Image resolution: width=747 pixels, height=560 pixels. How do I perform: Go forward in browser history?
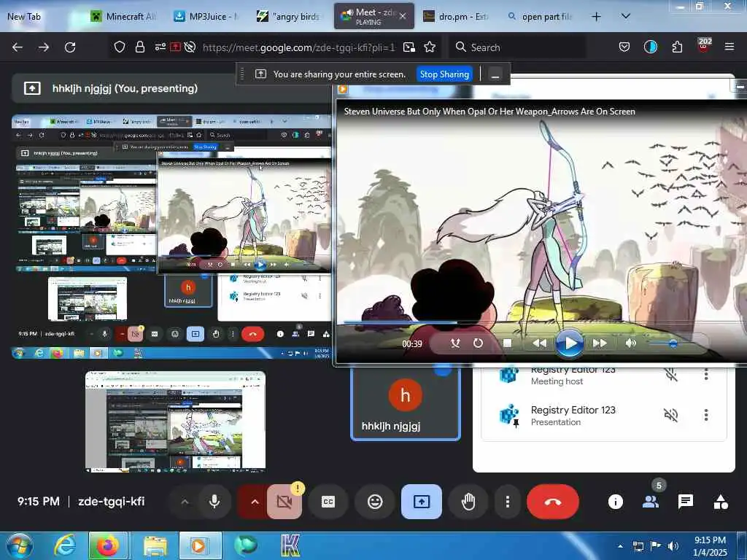tap(44, 47)
